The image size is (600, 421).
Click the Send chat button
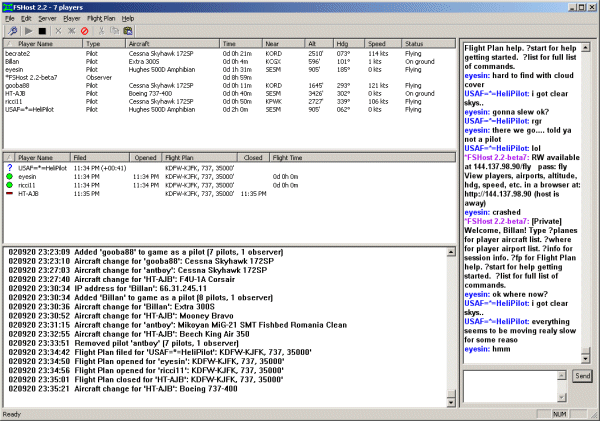tap(582, 376)
